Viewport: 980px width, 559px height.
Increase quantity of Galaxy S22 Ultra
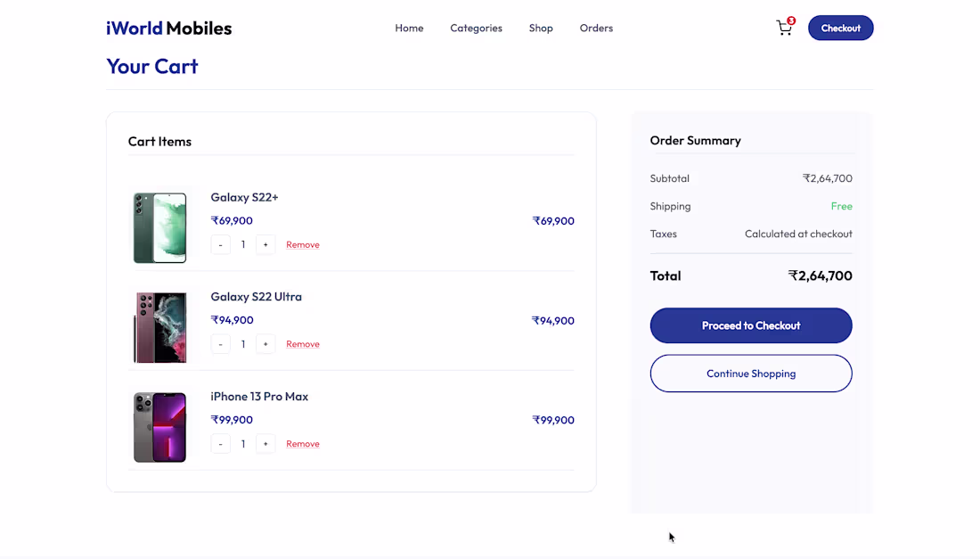pos(265,344)
